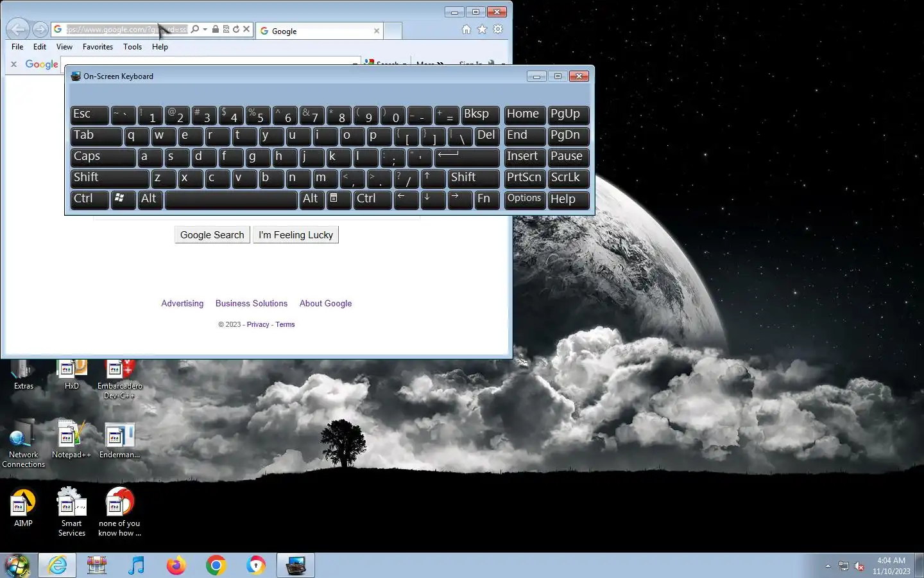Screen dimensions: 924x578
Task: Open the Edit menu
Action: coord(40,47)
